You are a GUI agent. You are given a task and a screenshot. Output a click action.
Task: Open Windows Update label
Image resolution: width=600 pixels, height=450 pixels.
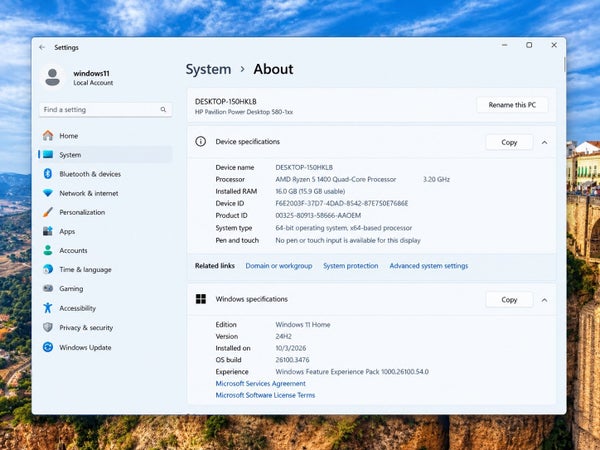click(85, 347)
